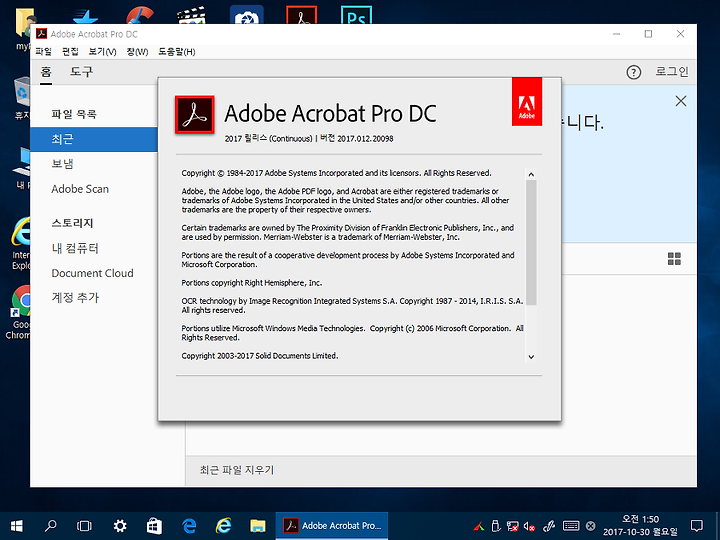Open Settings gear on taskbar
The width and height of the screenshot is (720, 540).
coord(120,526)
